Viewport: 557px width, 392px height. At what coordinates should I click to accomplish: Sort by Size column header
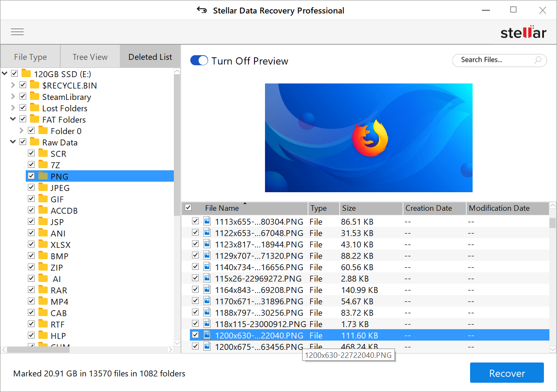tap(371, 208)
